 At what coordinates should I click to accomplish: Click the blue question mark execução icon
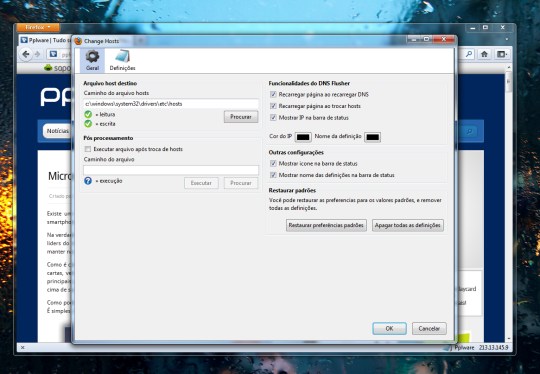tap(88, 181)
